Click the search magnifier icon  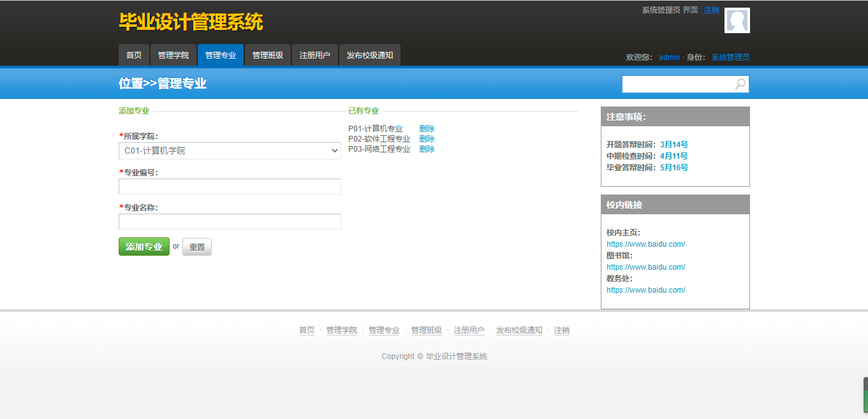click(740, 84)
